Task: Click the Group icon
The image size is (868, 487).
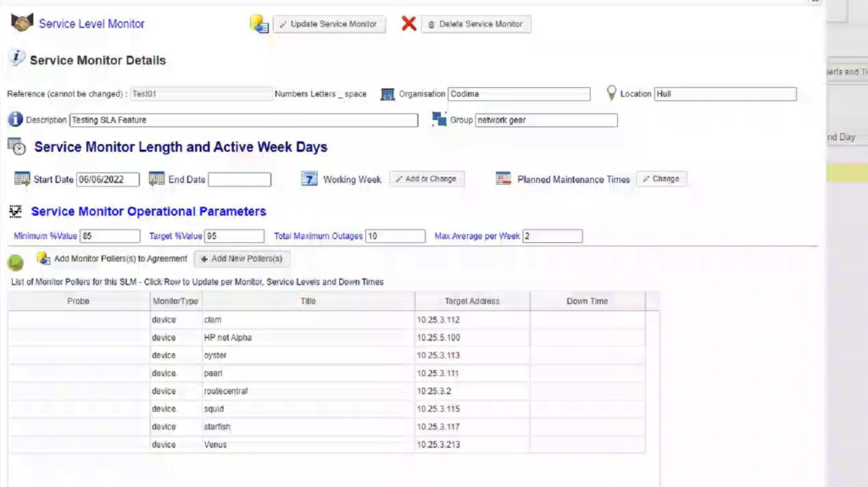Action: click(x=439, y=119)
